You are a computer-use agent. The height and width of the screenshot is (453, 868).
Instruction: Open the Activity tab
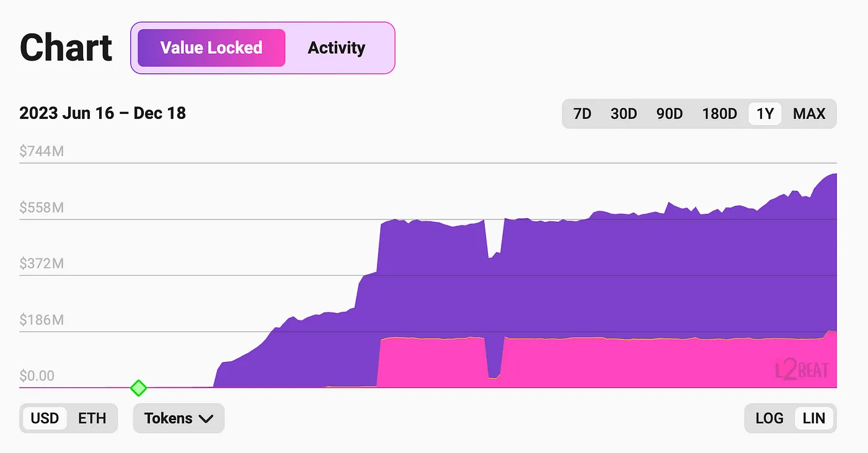click(336, 48)
